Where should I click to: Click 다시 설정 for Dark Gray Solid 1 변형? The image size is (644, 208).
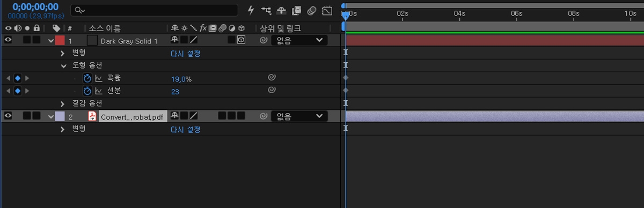pyautogui.click(x=186, y=54)
